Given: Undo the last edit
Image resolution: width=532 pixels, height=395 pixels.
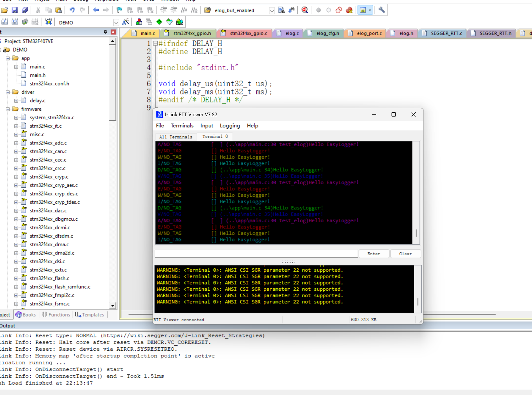Looking at the screenshot, I should (x=72, y=10).
